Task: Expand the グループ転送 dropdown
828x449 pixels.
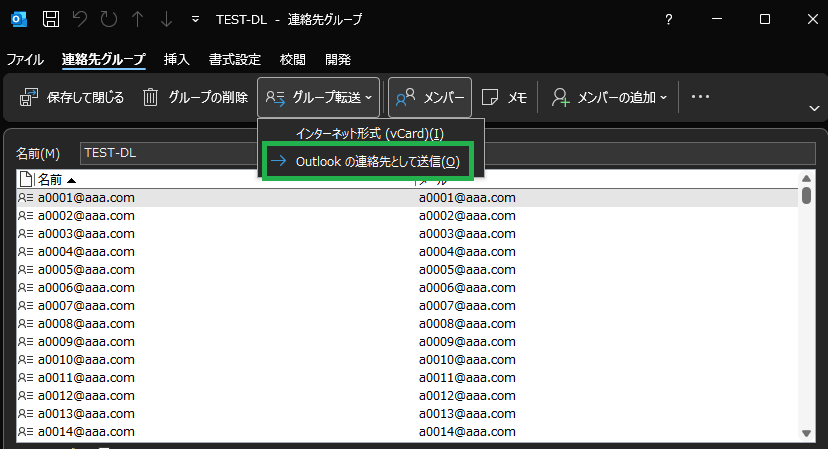Action: pyautogui.click(x=318, y=97)
